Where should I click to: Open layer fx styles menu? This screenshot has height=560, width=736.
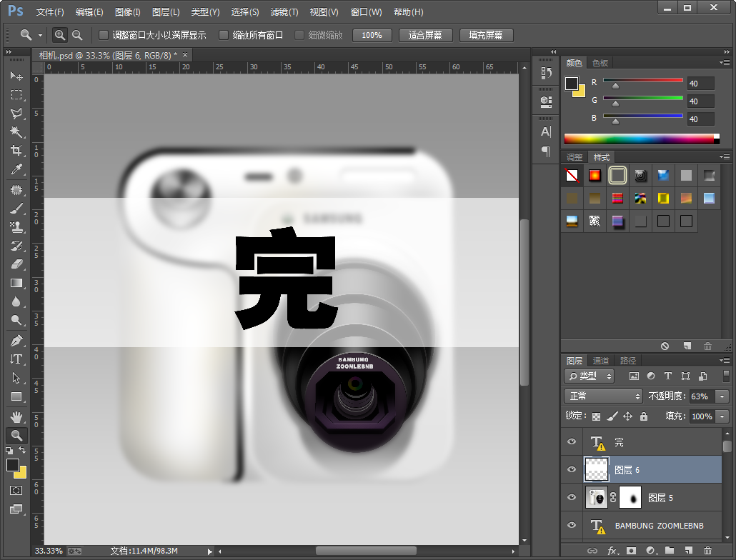(612, 551)
